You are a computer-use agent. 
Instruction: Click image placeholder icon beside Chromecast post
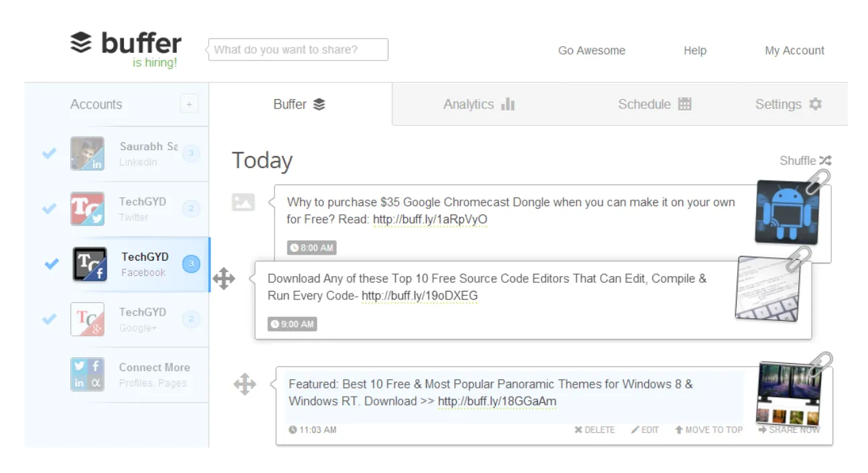pyautogui.click(x=243, y=202)
